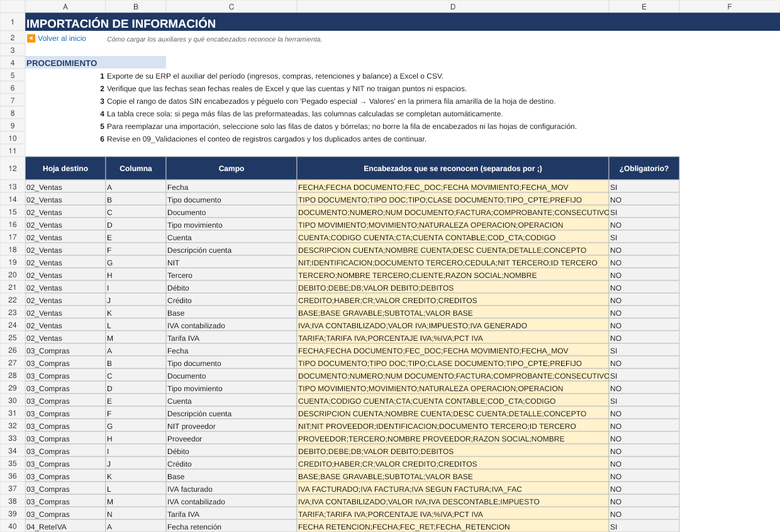Click the subtitle 'Cómo cargar los auxiliares'

pyautogui.click(x=214, y=39)
